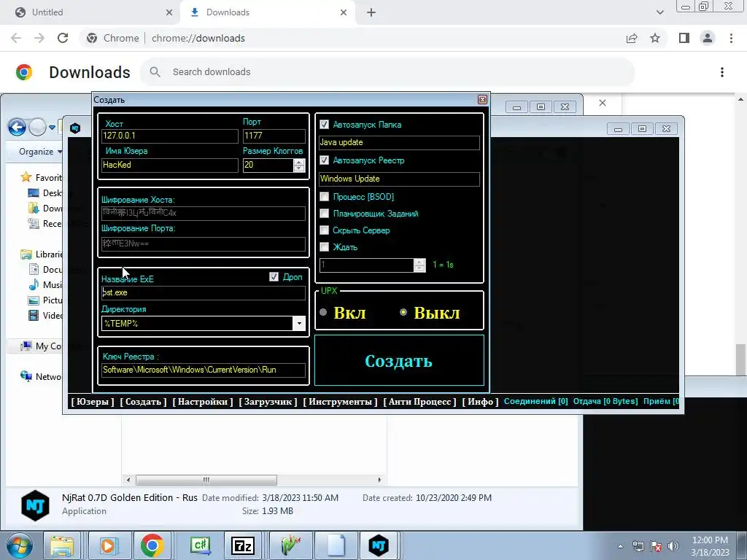Open a new Chrome tab with plus
747x560 pixels.
click(371, 12)
